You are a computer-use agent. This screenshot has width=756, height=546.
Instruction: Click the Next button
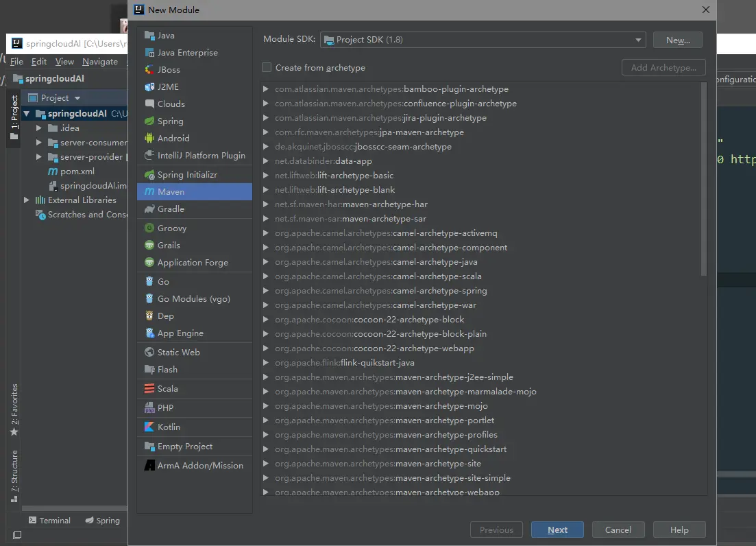(x=557, y=530)
